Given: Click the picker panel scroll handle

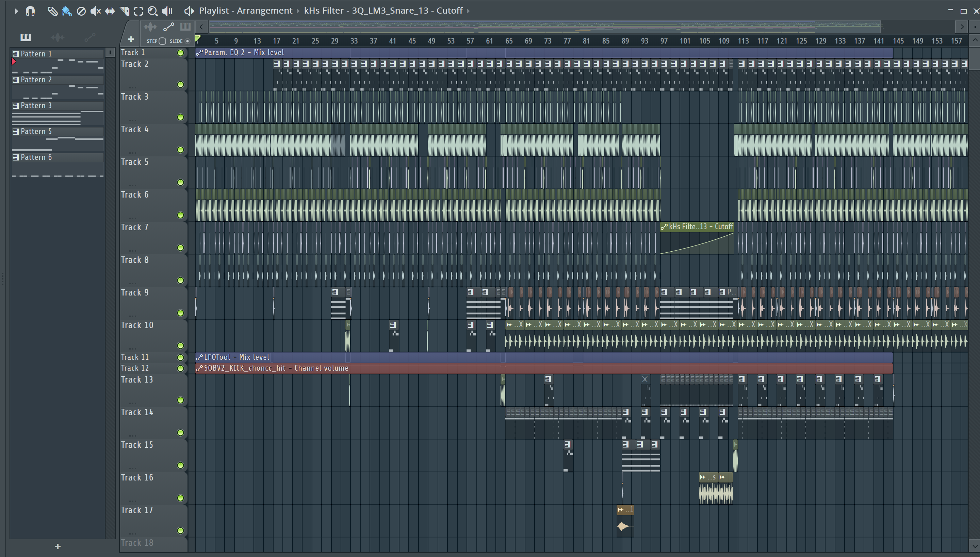Looking at the screenshot, I should [x=110, y=52].
